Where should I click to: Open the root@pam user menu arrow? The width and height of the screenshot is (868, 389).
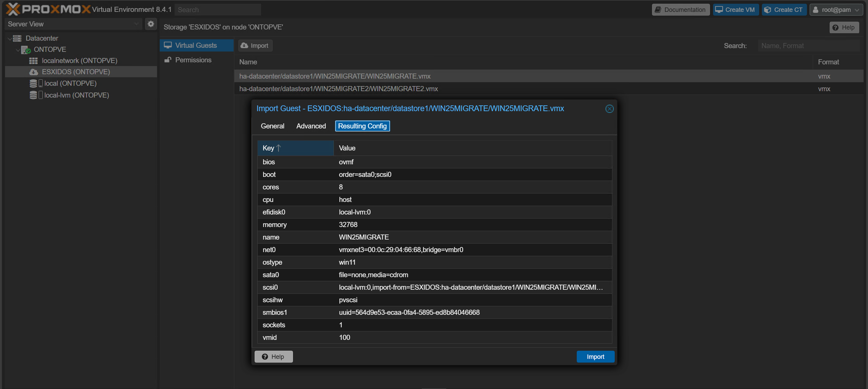(x=857, y=10)
